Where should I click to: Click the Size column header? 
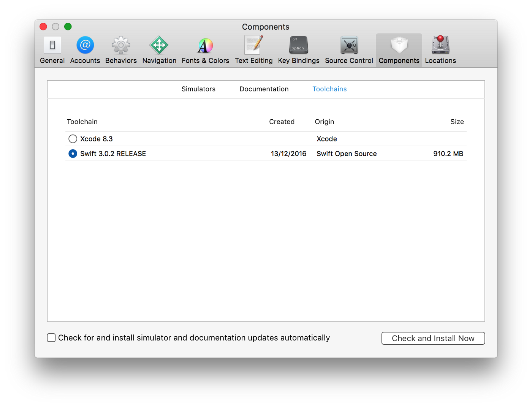click(457, 122)
